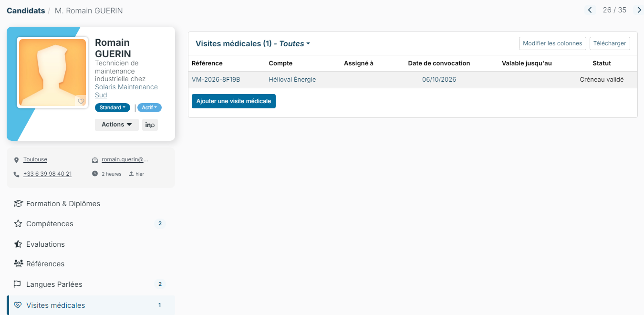Sort by Assigné à column header
This screenshot has height=315, width=644.
(x=359, y=63)
